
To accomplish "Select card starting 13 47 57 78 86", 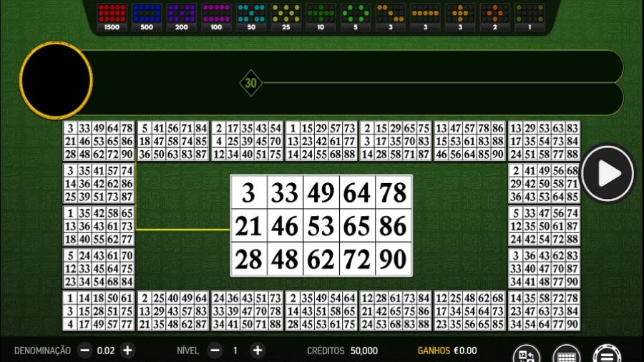I will (x=469, y=141).
